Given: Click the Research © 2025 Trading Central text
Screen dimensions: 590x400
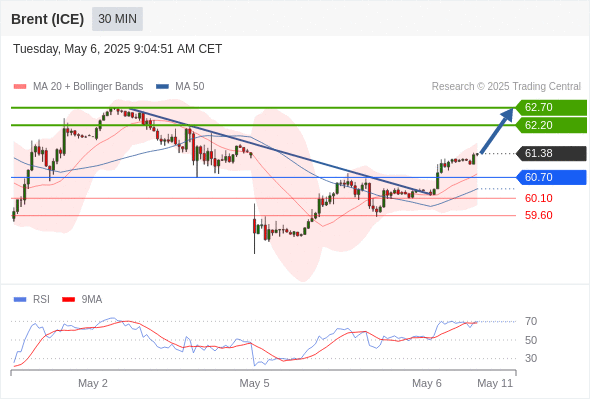Looking at the screenshot, I should (x=506, y=87).
